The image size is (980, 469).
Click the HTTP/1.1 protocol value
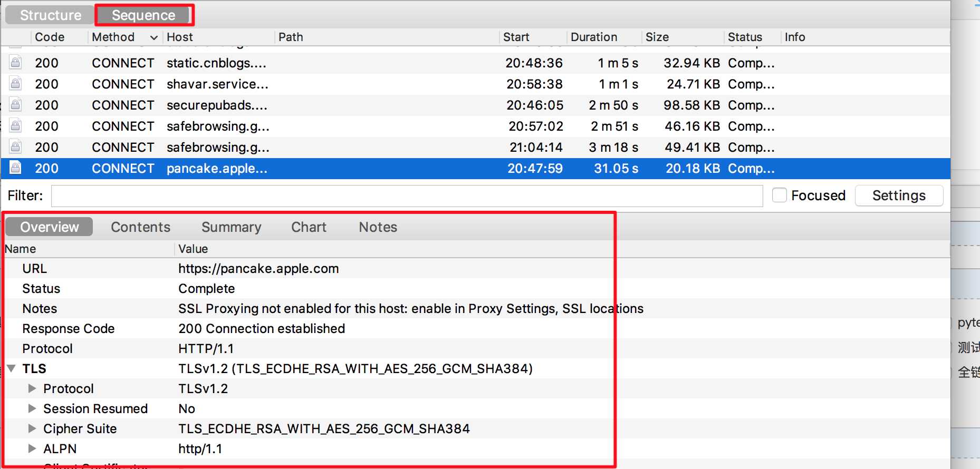[206, 348]
